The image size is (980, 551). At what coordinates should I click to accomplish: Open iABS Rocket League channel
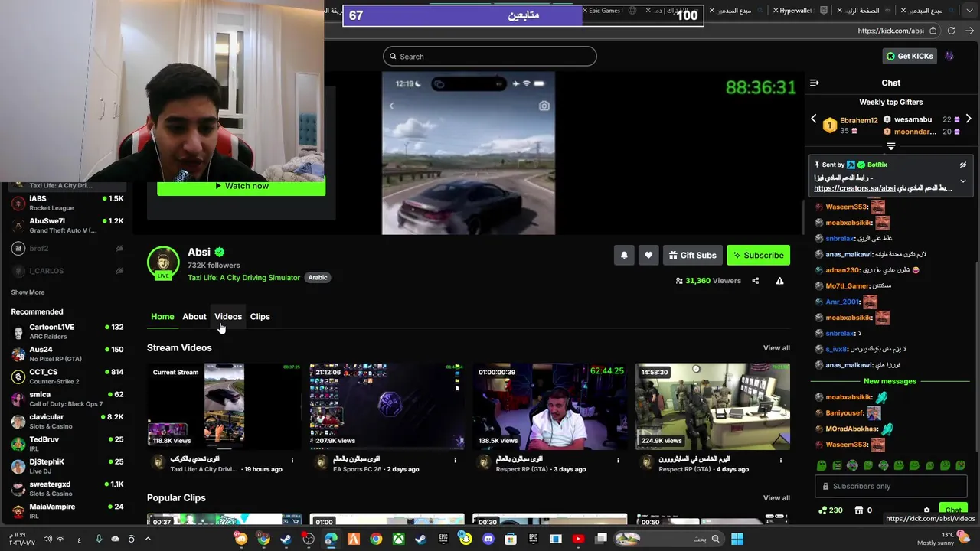[67, 203]
